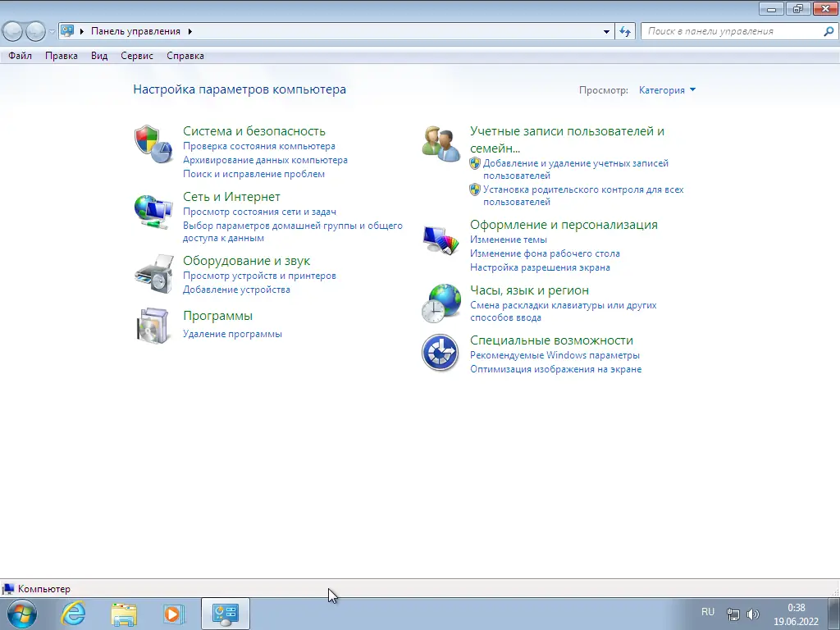Expand the address bar history dropdown arrow
The width and height of the screenshot is (840, 630).
(x=606, y=32)
